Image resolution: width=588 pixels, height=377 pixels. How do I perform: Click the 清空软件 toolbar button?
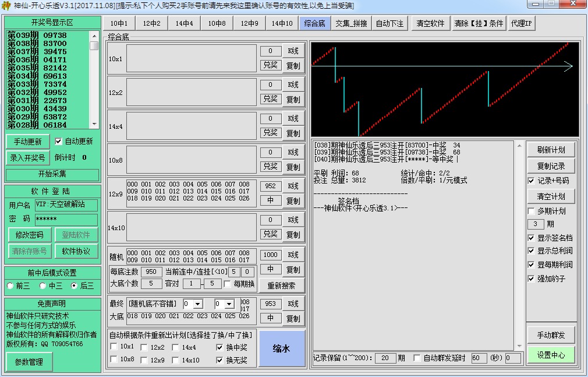pyautogui.click(x=430, y=24)
